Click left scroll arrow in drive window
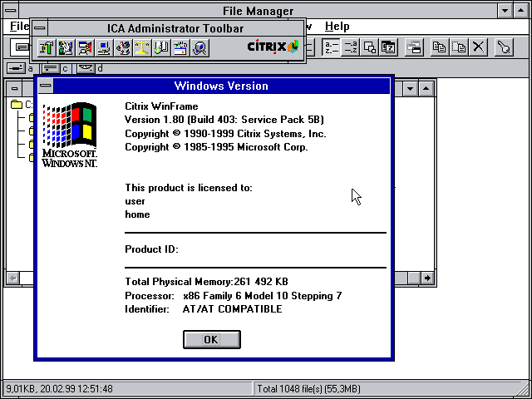Screen dimensions: 532x399 13,278
